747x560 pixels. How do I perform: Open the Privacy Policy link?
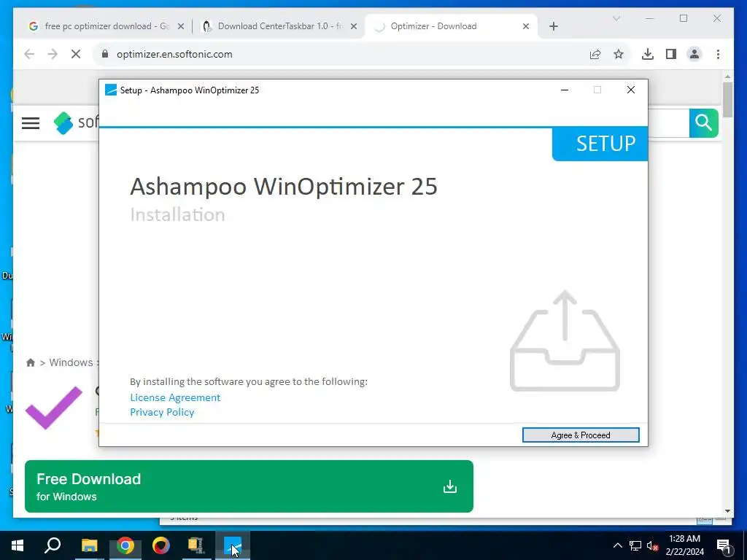(162, 412)
